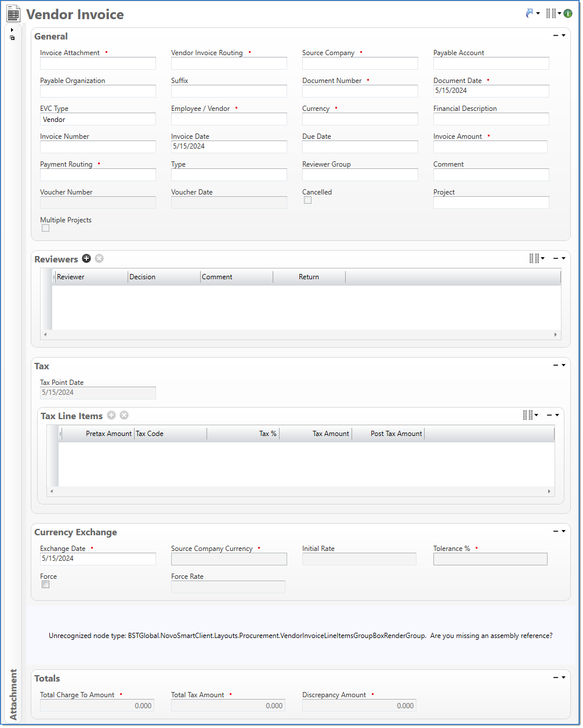Collapse the Currency Exchange section
The image size is (583, 728).
(556, 532)
